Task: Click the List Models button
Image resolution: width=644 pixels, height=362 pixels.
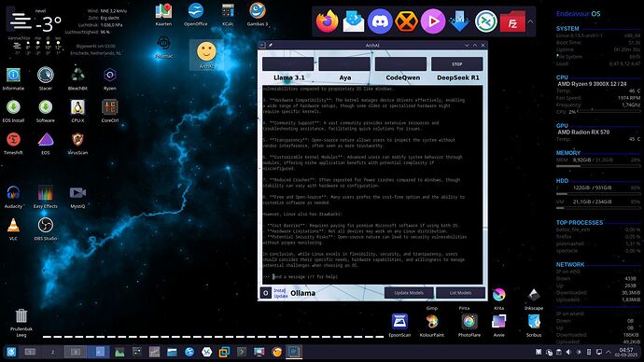Action: pyautogui.click(x=460, y=293)
